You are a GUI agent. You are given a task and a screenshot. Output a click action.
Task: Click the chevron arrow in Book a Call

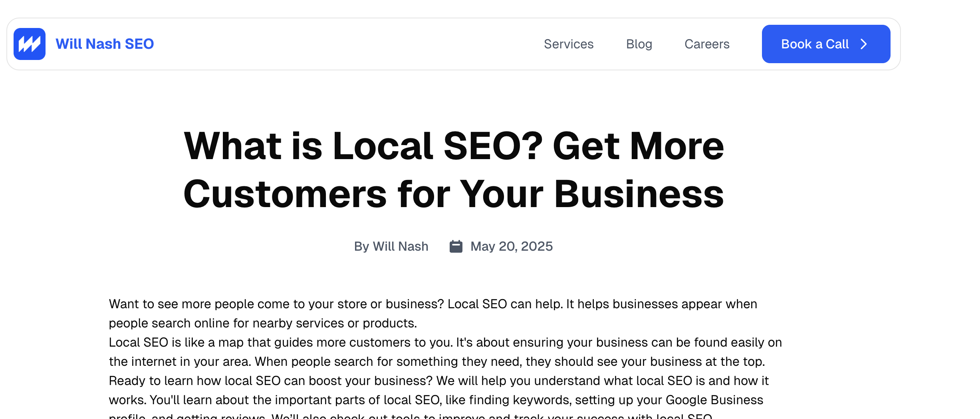(864, 44)
